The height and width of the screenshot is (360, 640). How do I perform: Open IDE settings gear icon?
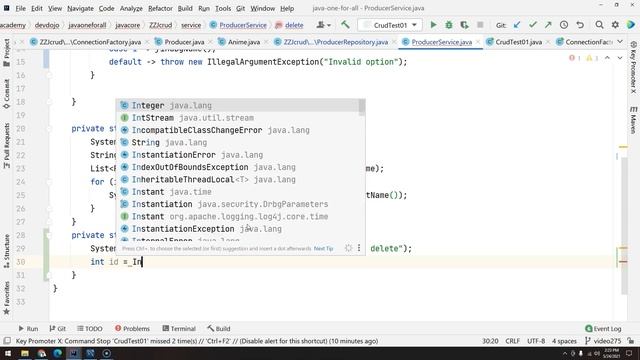615,25
